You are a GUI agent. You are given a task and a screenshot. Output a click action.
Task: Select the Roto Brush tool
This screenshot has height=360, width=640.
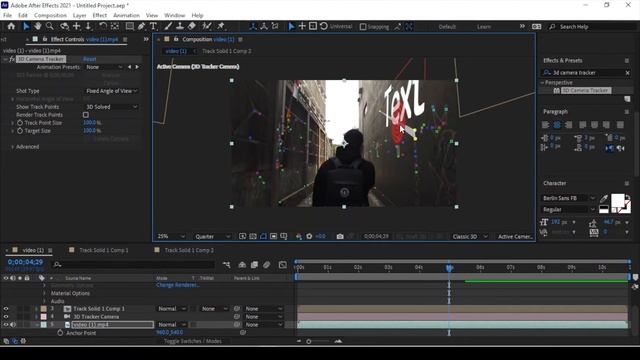(207, 26)
